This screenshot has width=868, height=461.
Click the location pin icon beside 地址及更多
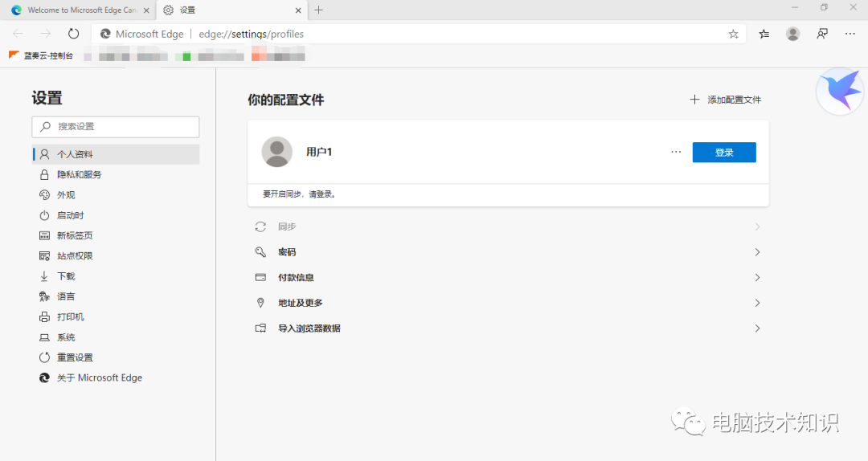tap(260, 303)
